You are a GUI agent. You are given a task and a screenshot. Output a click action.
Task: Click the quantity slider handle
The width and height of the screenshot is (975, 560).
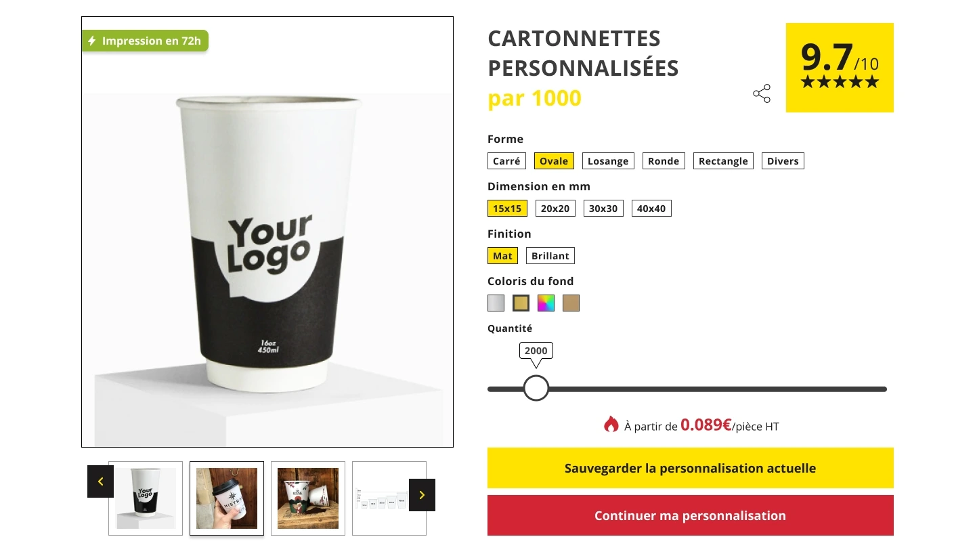(536, 389)
